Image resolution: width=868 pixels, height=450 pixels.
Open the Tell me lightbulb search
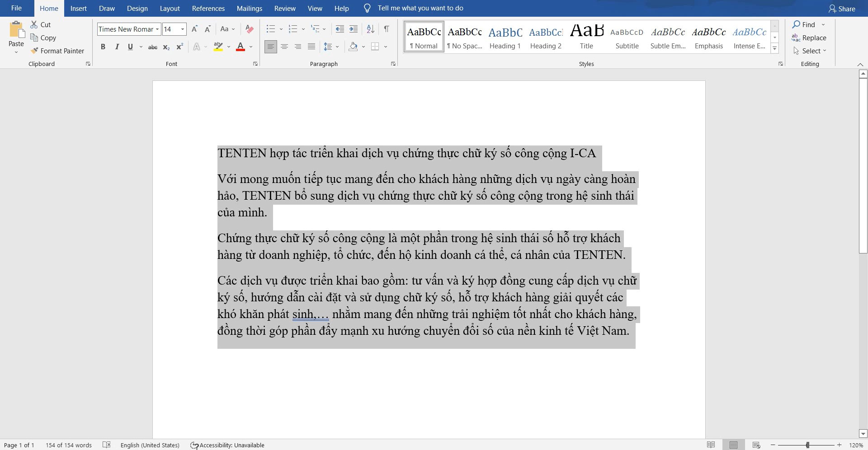click(367, 8)
